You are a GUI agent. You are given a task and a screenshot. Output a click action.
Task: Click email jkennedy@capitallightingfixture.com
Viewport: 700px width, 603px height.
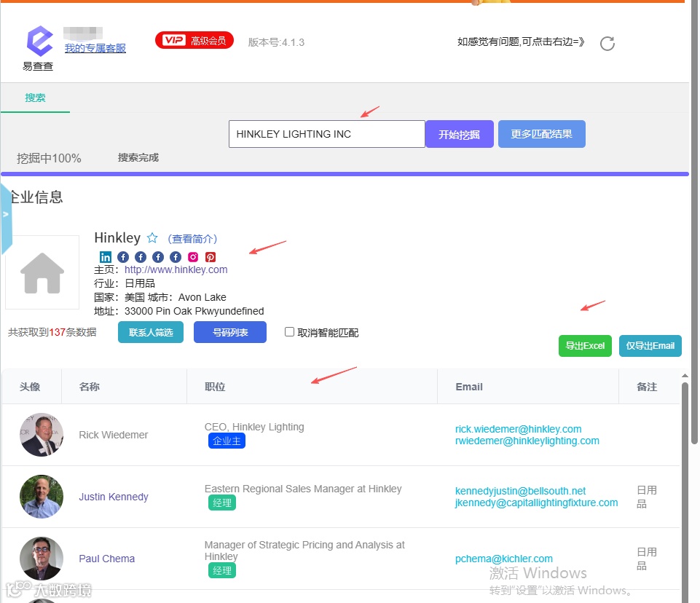point(536,502)
